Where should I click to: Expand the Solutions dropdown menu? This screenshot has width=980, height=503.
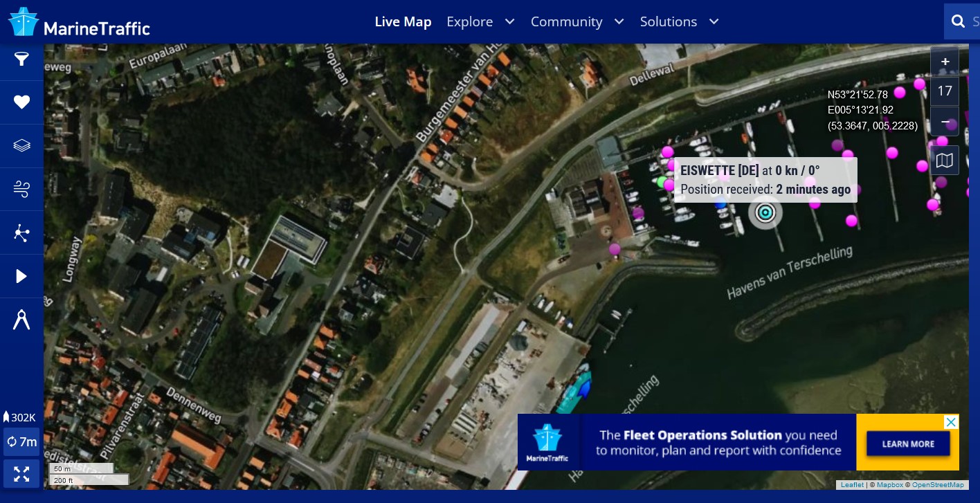(680, 21)
